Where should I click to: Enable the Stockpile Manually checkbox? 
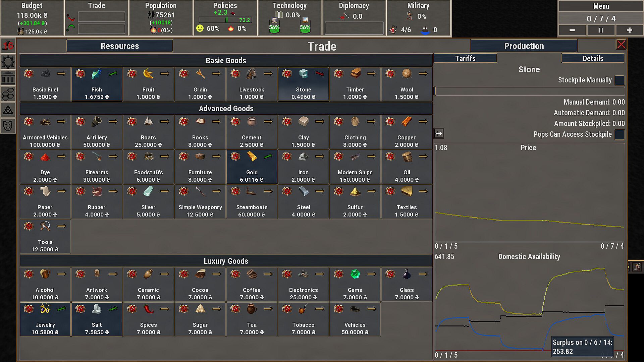[x=620, y=80]
